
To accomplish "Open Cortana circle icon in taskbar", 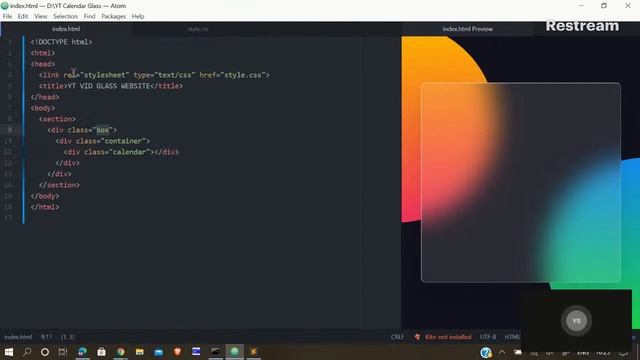I will (x=45, y=352).
